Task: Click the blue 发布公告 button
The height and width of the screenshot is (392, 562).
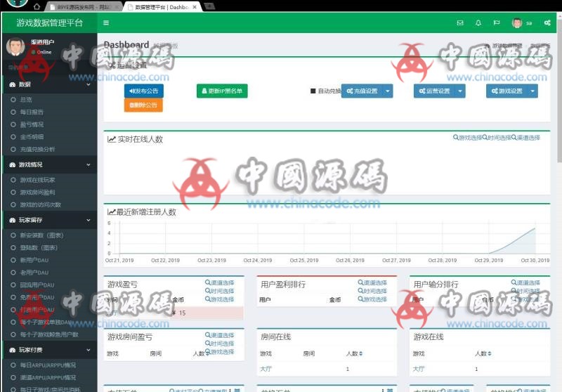Action: (x=144, y=91)
